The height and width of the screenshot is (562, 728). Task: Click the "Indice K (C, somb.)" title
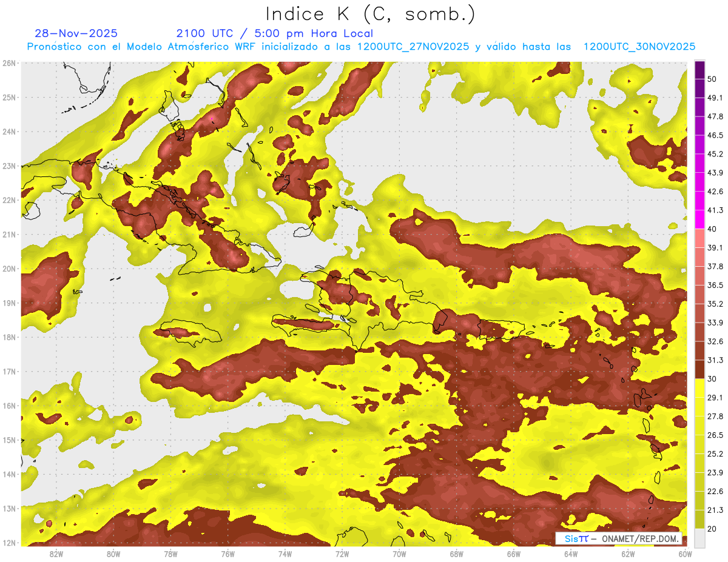[x=371, y=14]
